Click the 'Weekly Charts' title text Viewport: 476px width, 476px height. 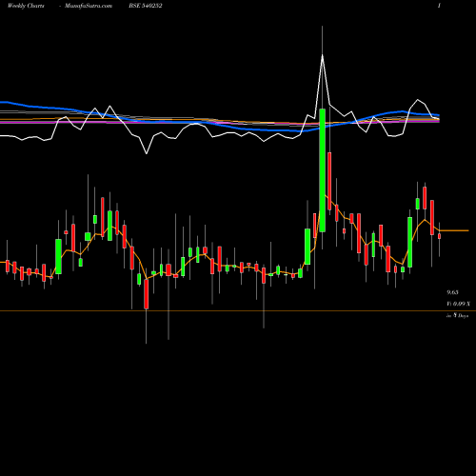pyautogui.click(x=26, y=6)
